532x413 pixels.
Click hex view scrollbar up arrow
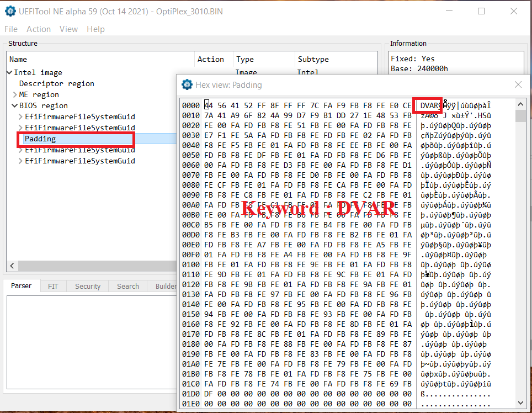pyautogui.click(x=520, y=104)
